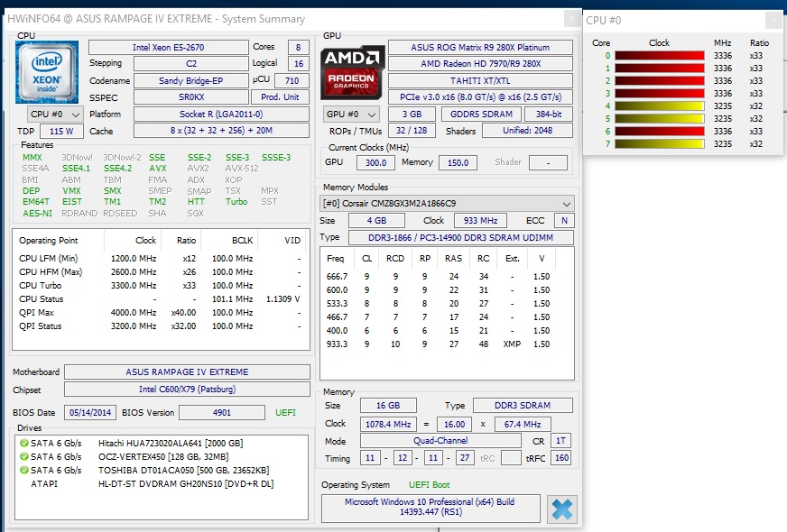Click the ASUS ROG Matrix R9 280X field
This screenshot has height=532, width=787.
coord(480,48)
